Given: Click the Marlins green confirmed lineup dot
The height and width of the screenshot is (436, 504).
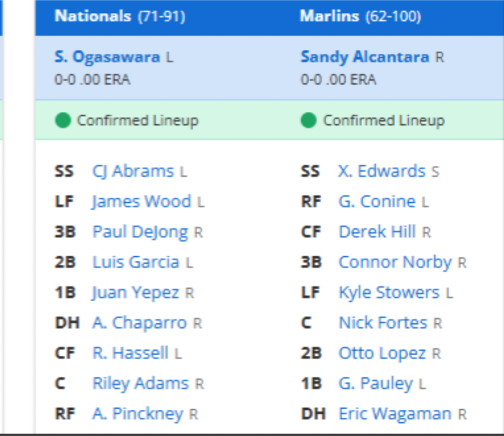Looking at the screenshot, I should (x=309, y=121).
